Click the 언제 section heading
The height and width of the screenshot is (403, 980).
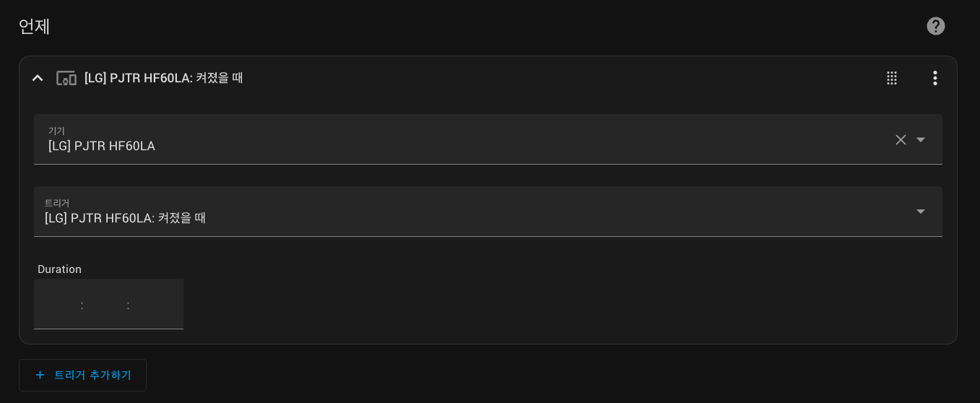coord(34,26)
